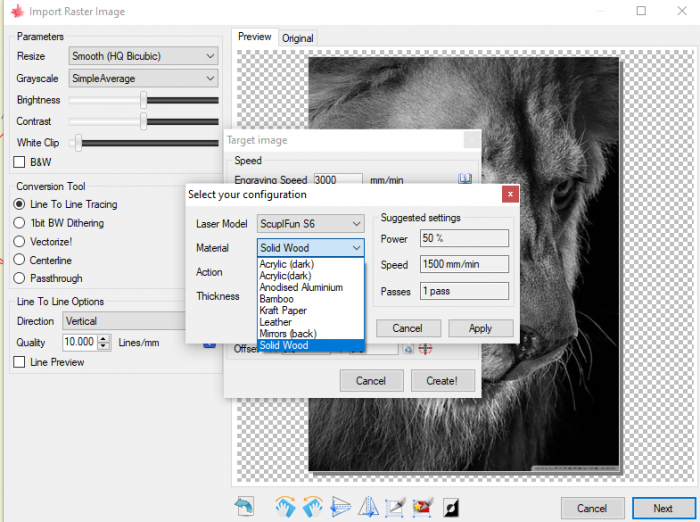Invert image colors with black-white icon
This screenshot has width=700, height=522.
(x=451, y=506)
